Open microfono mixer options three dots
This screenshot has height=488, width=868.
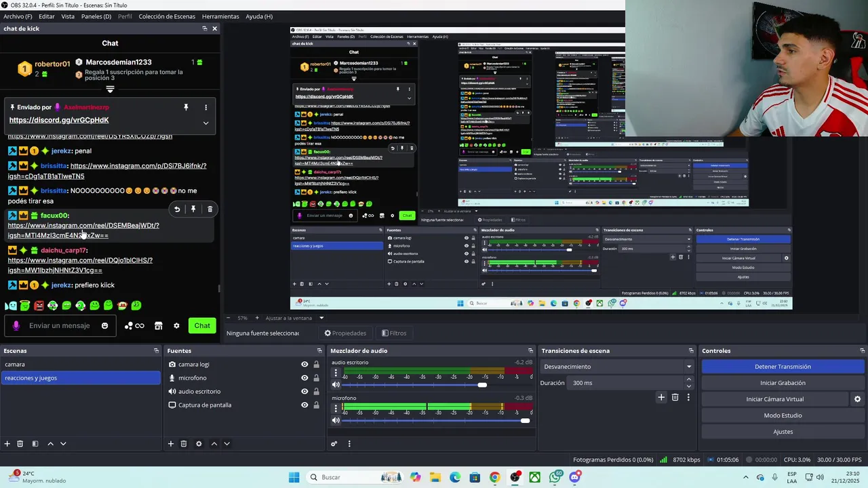(x=336, y=408)
